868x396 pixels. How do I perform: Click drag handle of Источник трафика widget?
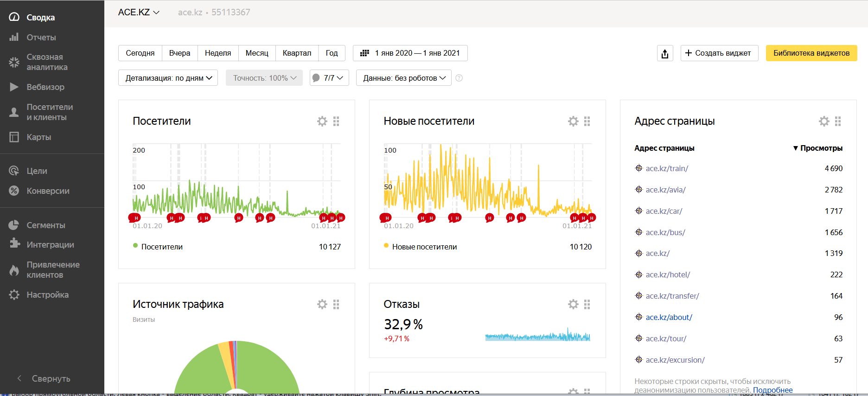coord(336,304)
